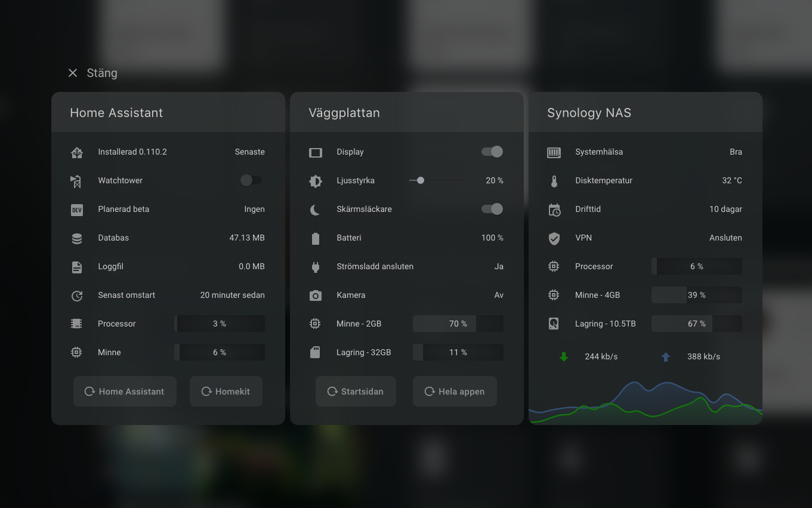Click the Home Assistant version icon
The image size is (812, 508).
(x=76, y=152)
